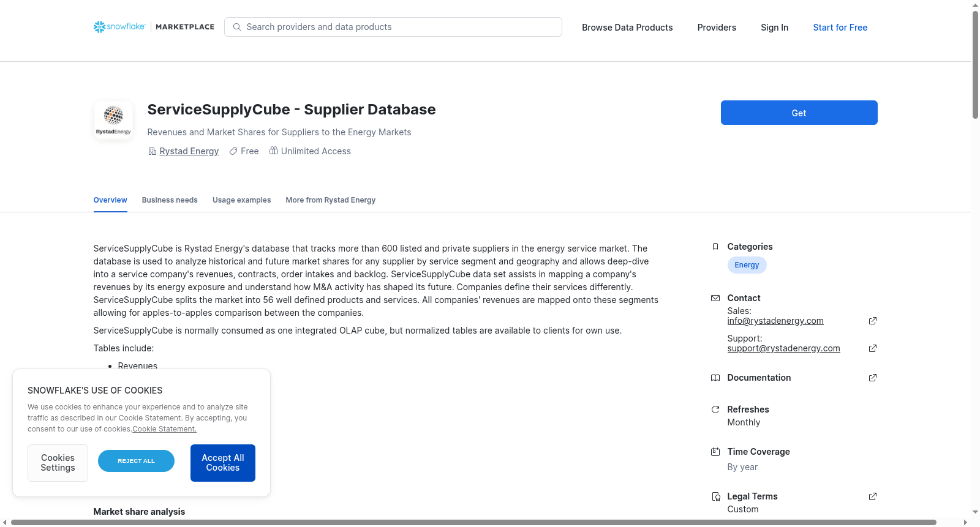Click the envelope icon next to Contact

coord(715,298)
